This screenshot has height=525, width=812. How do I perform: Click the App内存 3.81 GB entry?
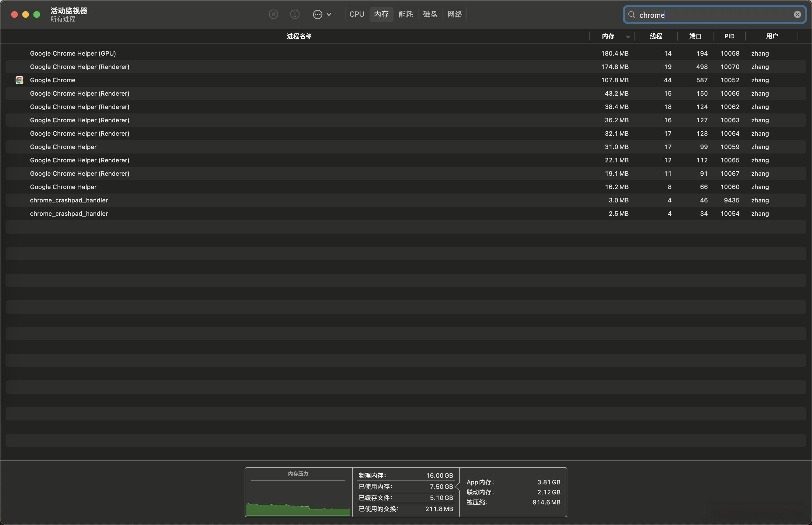(513, 482)
